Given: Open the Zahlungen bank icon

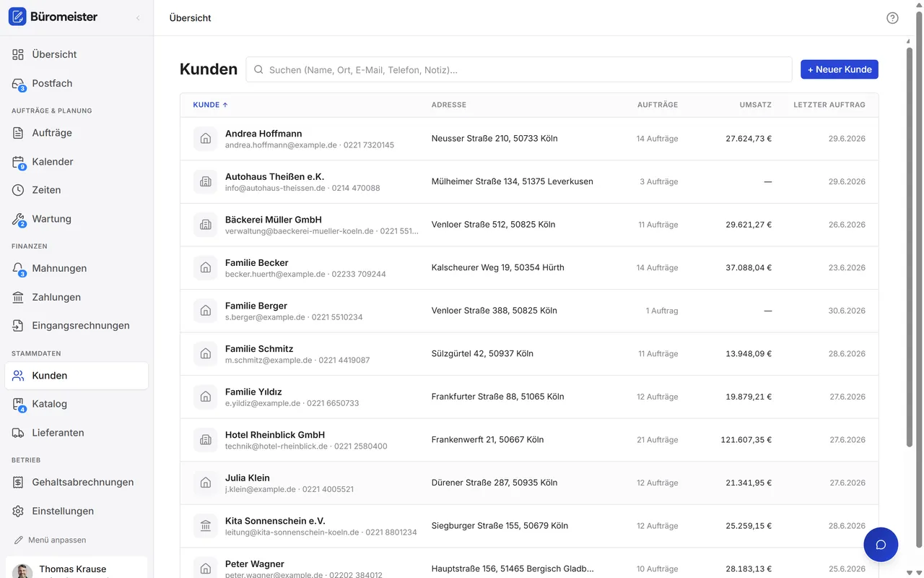Looking at the screenshot, I should (18, 297).
